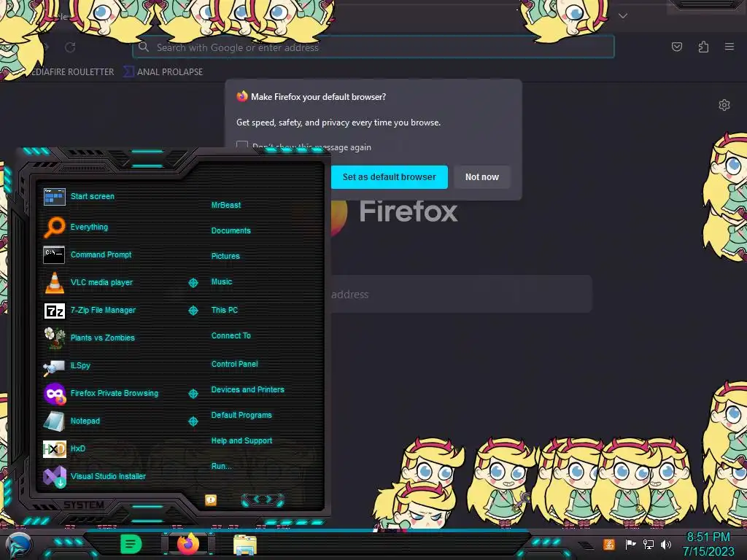Screen dimensions: 747x560
Task: Click the Windows start orb
Action: pyautogui.click(x=18, y=545)
